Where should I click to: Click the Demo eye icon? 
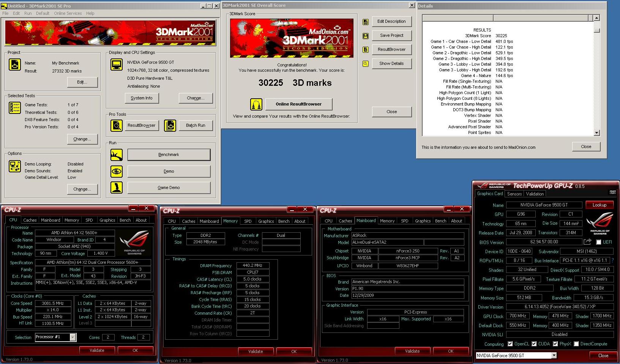click(x=117, y=172)
